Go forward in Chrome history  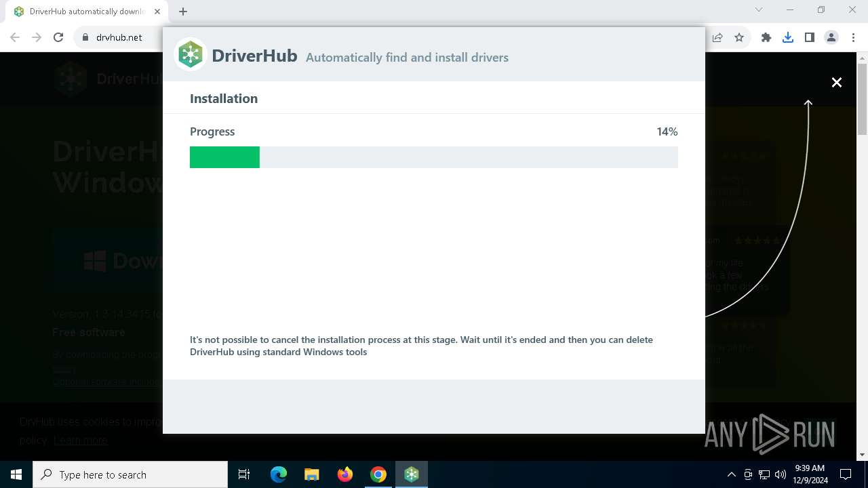[x=37, y=37]
